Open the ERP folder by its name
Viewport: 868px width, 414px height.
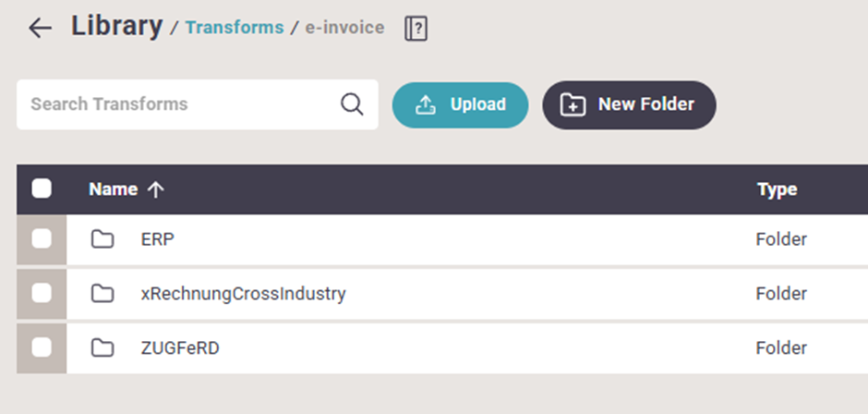157,239
